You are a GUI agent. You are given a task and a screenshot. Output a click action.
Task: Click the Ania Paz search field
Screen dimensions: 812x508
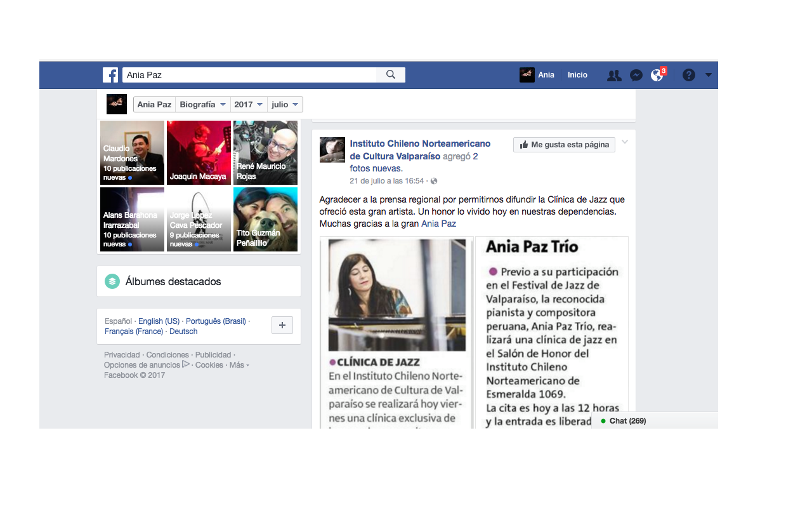click(x=249, y=75)
